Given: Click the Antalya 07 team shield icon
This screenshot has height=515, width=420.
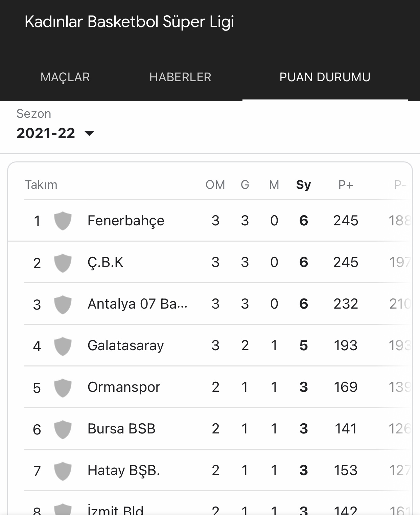Looking at the screenshot, I should point(63,304).
